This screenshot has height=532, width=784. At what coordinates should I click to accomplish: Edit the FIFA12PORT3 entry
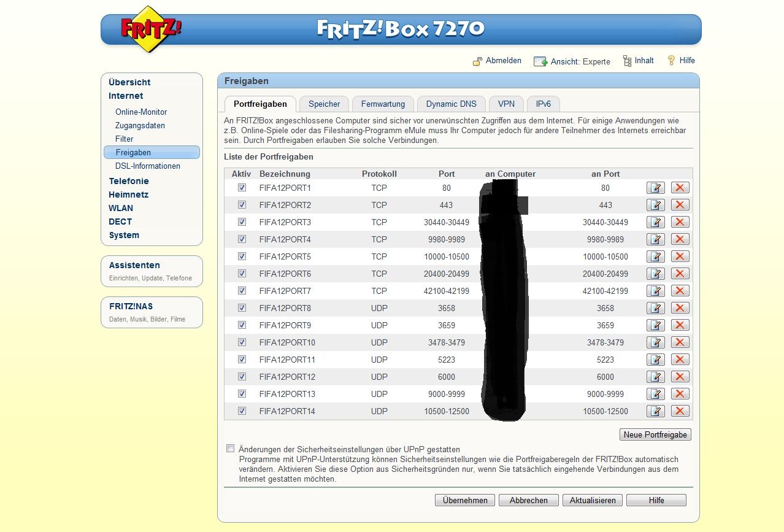[656, 222]
